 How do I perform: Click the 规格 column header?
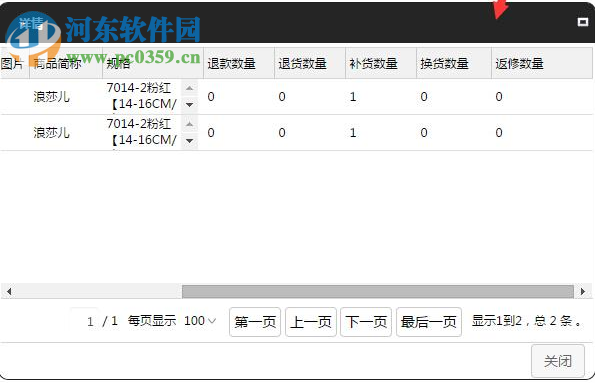tap(153, 63)
